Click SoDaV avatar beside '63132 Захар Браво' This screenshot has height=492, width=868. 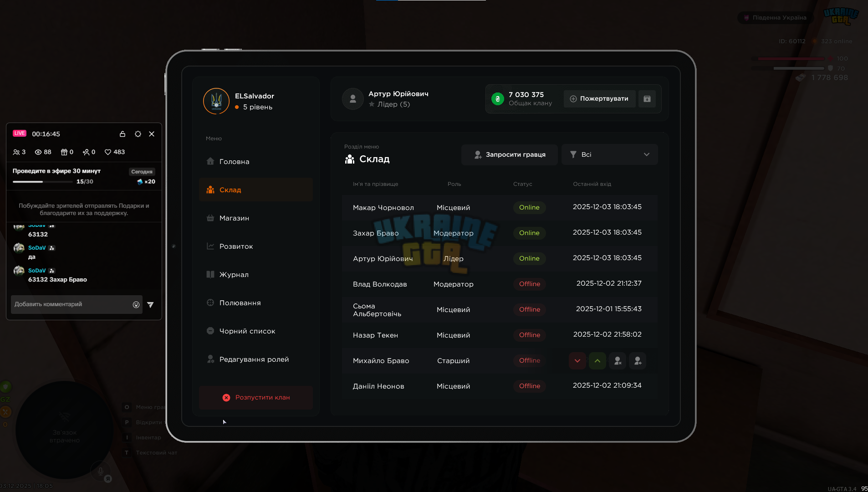[19, 271]
